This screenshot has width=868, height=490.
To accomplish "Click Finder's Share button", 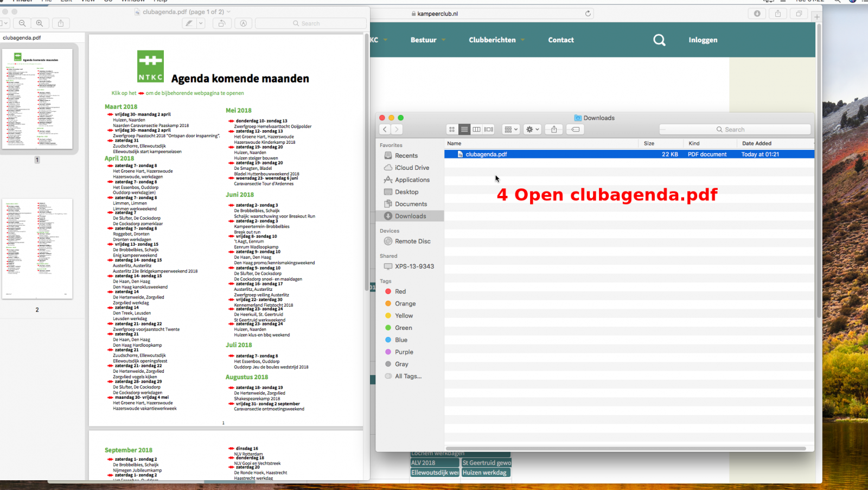I will (x=554, y=129).
